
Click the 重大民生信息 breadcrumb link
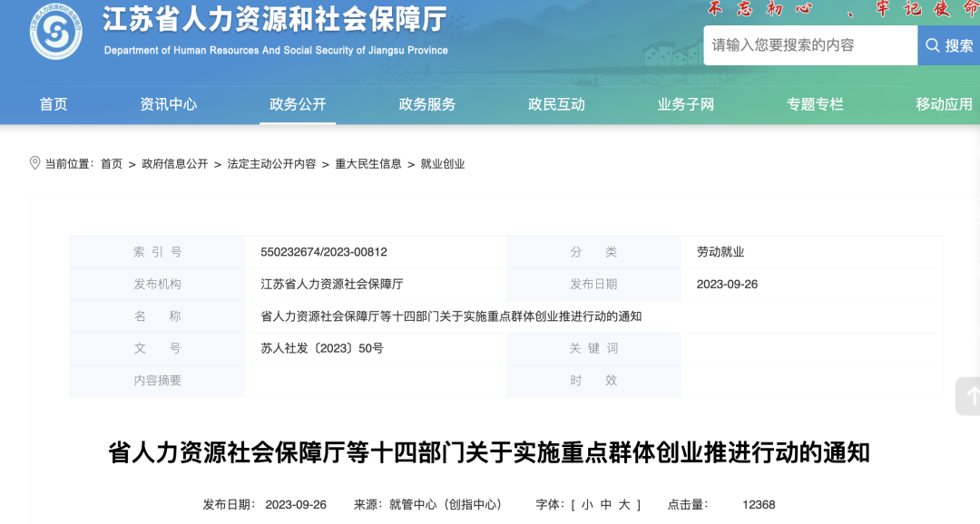(368, 163)
